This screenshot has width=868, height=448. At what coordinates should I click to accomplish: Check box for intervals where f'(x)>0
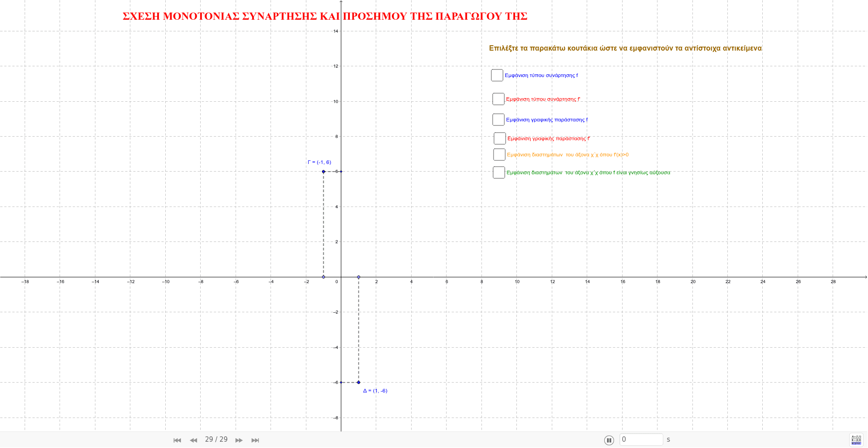(x=499, y=155)
